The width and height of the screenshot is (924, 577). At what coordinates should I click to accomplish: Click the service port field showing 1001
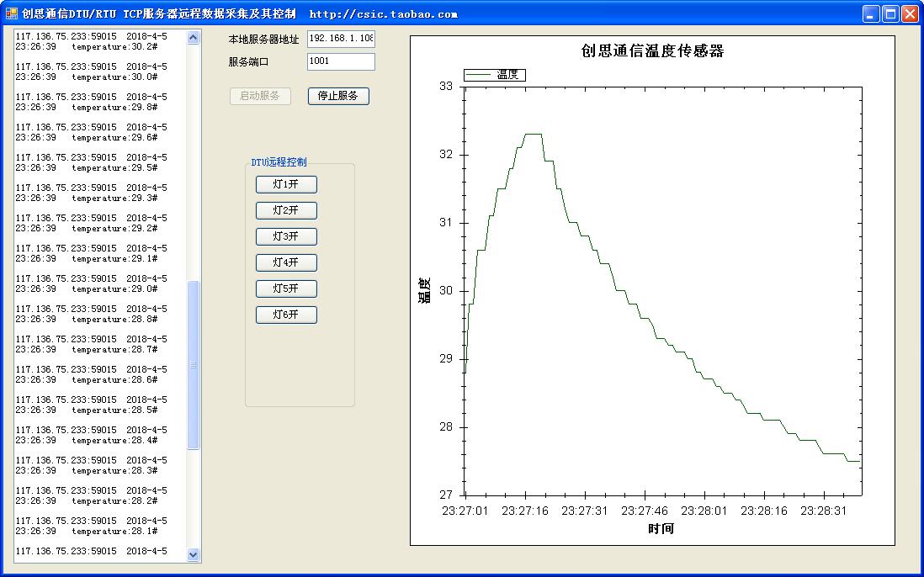(x=341, y=61)
